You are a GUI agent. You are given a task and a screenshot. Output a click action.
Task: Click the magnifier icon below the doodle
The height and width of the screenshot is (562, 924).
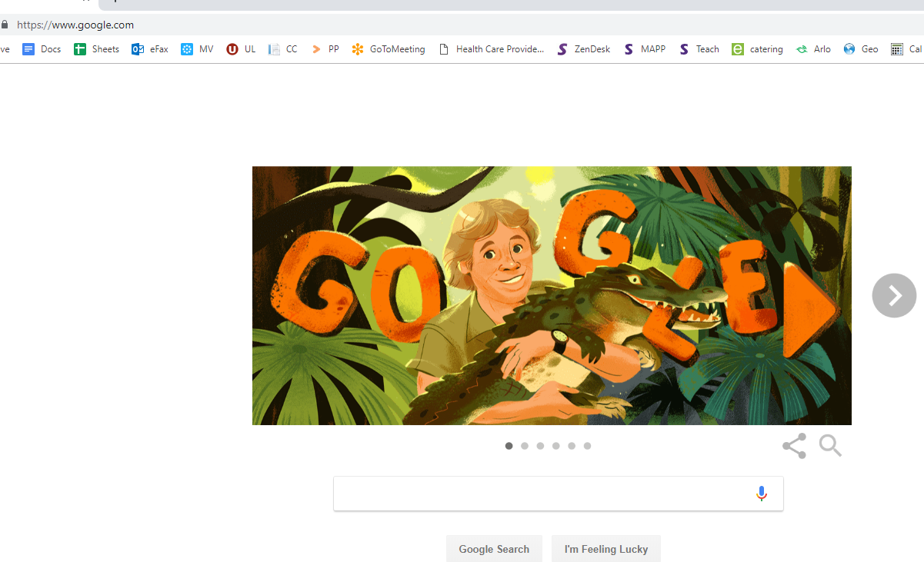click(x=830, y=446)
